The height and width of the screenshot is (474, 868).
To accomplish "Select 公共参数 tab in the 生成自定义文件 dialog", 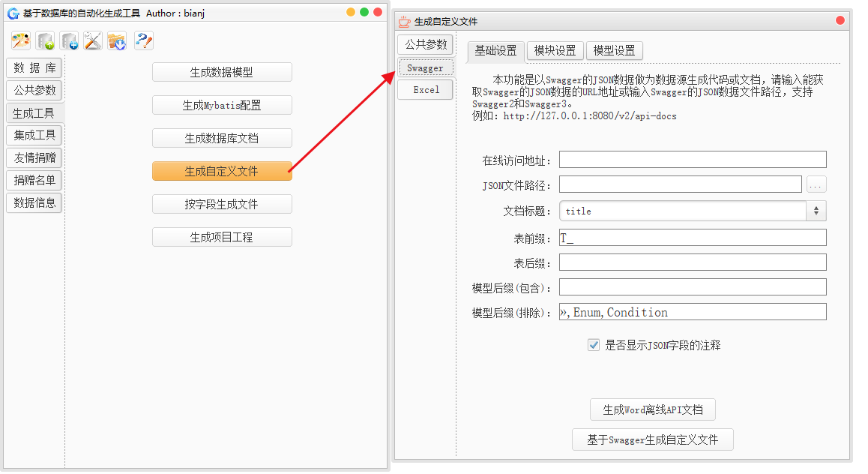I will pyautogui.click(x=426, y=44).
